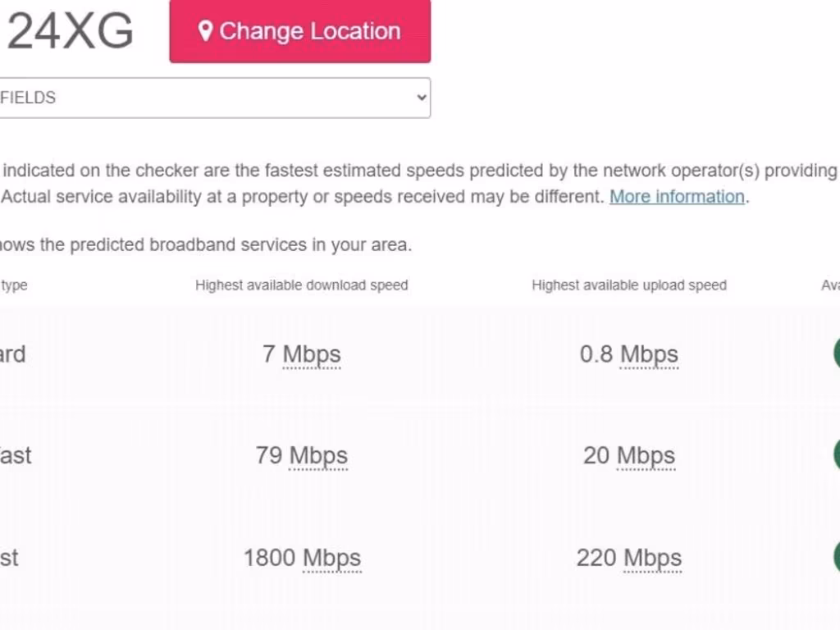Screen dimensions: 840x630
Task: Open the address dropdown showing FIELDS
Action: pos(215,98)
